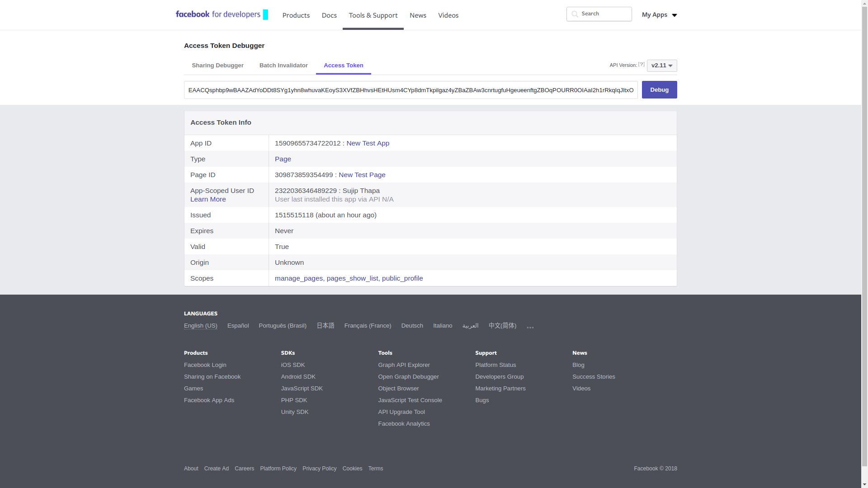
Task: Click the more languages ellipsis
Action: click(x=530, y=327)
